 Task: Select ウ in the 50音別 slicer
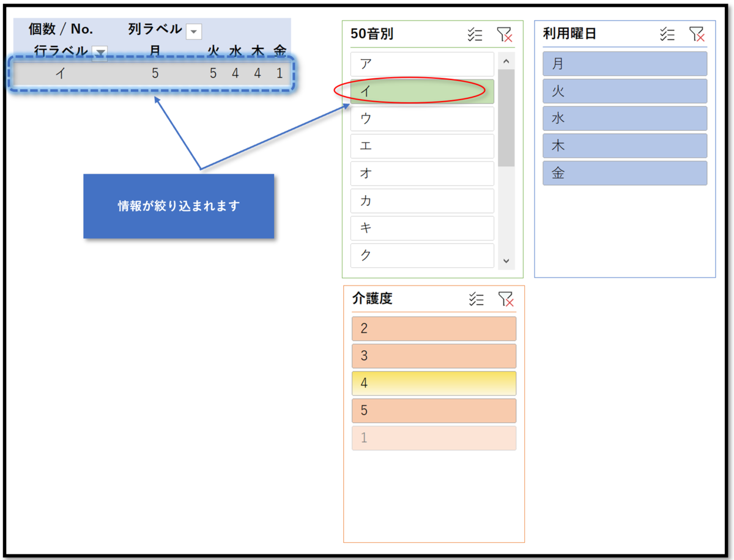421,119
